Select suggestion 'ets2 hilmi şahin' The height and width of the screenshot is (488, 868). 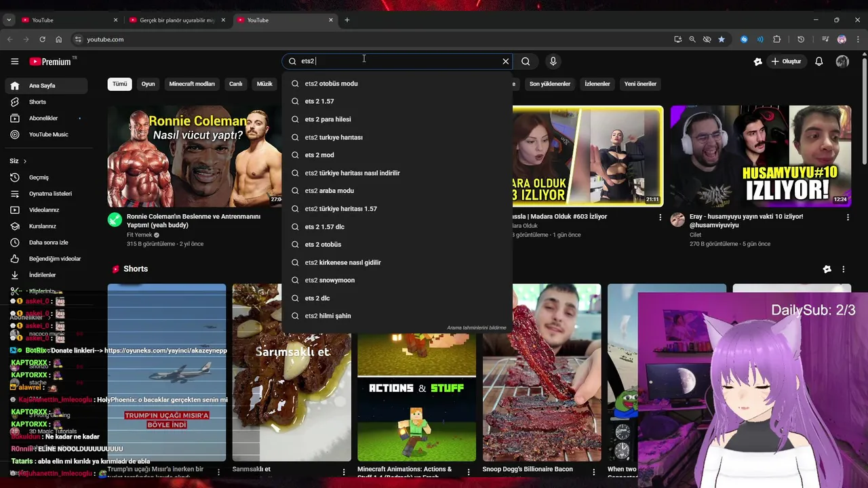pos(397,316)
